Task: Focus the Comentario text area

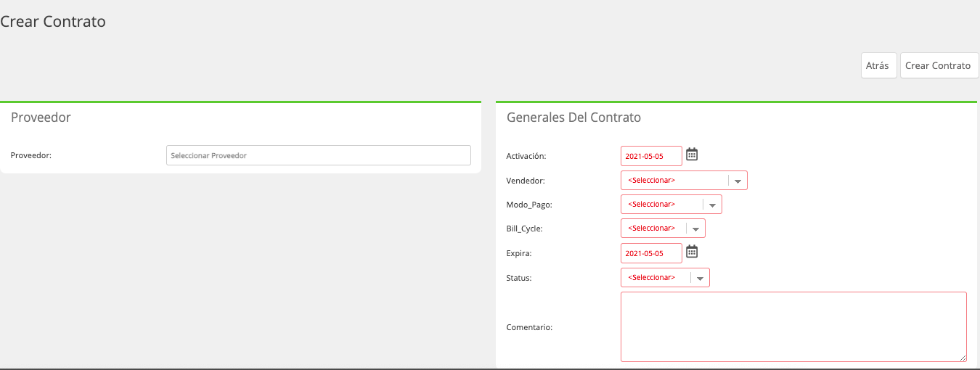Action: [793, 326]
